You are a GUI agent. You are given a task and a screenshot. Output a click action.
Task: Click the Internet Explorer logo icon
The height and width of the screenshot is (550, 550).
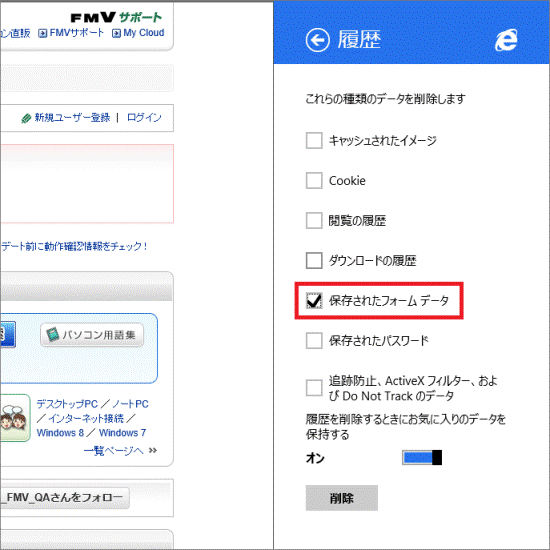click(x=506, y=40)
